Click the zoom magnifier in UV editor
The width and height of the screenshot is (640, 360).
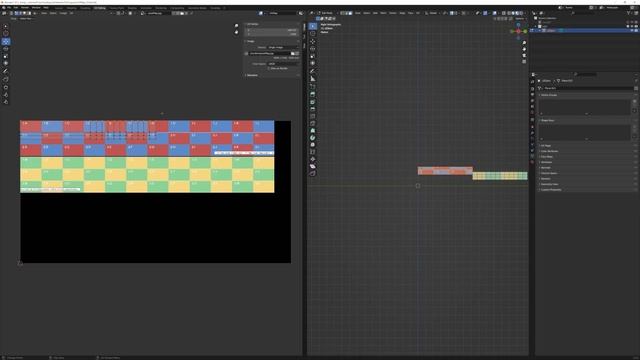click(x=236, y=26)
